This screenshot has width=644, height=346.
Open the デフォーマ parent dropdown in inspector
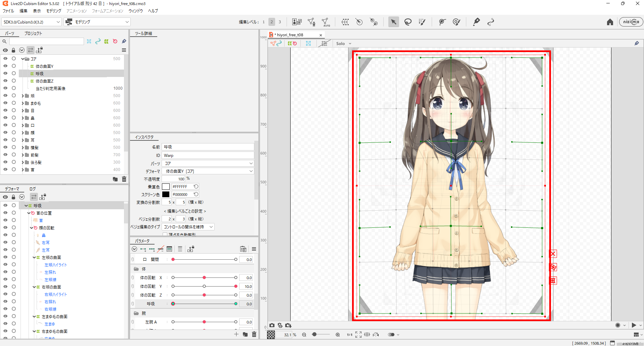[208, 171]
